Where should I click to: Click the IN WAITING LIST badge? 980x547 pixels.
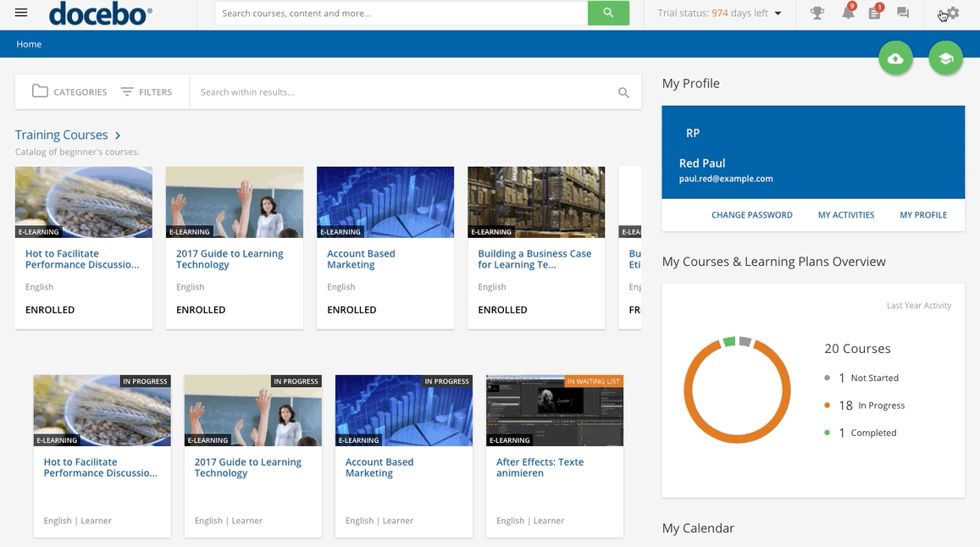(593, 381)
